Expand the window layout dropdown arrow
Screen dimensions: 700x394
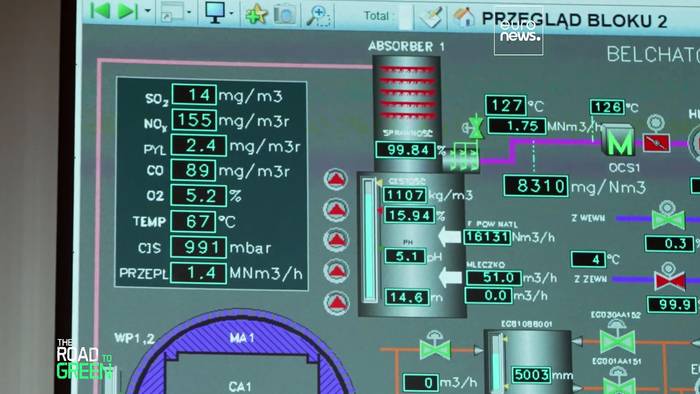click(x=189, y=12)
